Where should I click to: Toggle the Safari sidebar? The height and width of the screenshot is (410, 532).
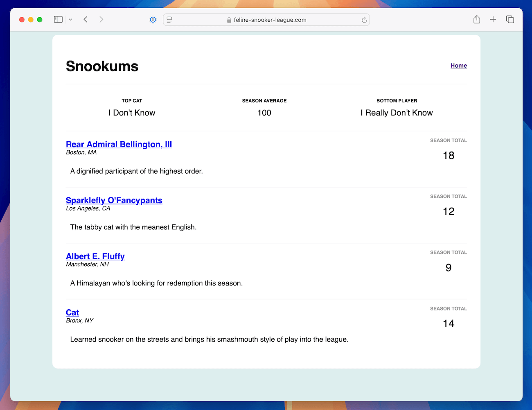(58, 19)
